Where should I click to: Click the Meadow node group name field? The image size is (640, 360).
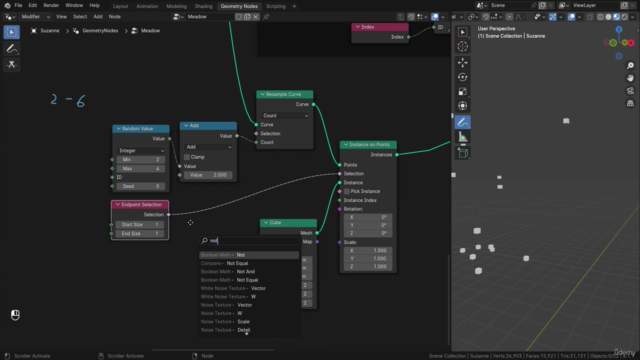pos(211,17)
